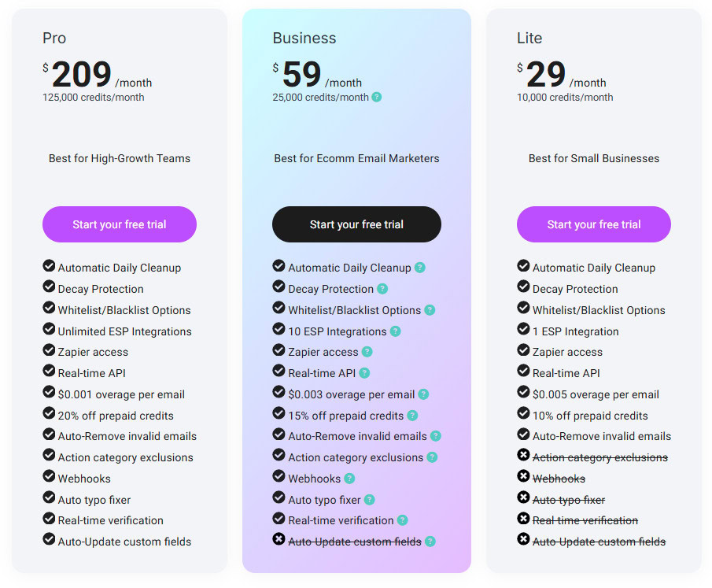Click Action category exclusions help icon
712x588 pixels.
[432, 457]
